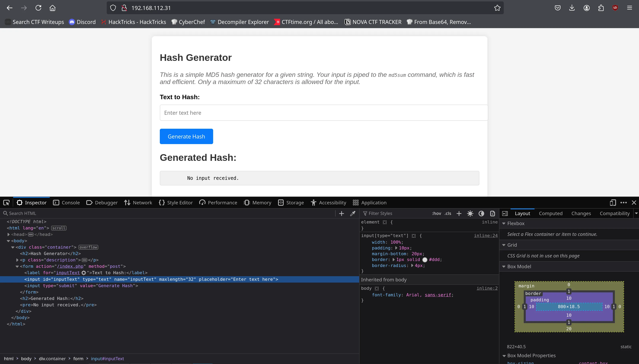Create a new node in the markup

(342, 213)
